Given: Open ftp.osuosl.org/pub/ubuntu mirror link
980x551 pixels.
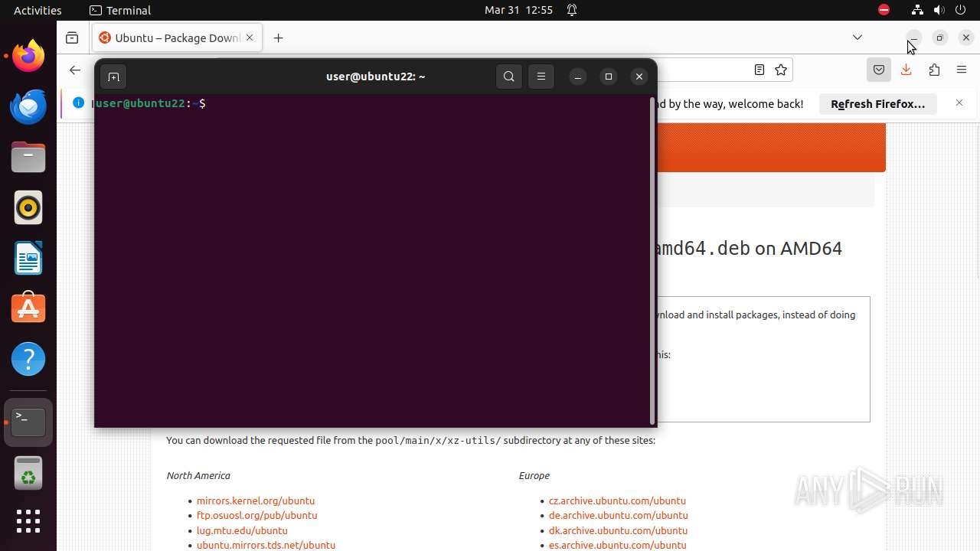Looking at the screenshot, I should coord(256,515).
